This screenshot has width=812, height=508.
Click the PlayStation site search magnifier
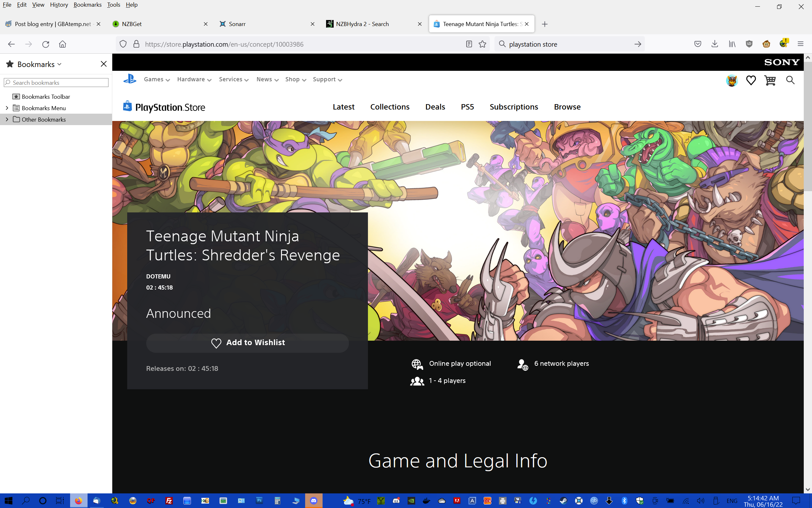pos(790,80)
